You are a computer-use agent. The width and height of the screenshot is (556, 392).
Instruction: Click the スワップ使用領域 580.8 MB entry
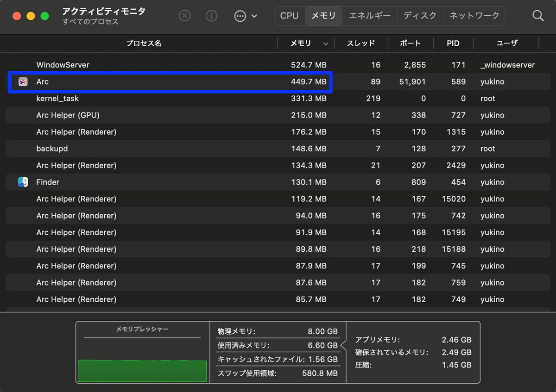coord(278,373)
